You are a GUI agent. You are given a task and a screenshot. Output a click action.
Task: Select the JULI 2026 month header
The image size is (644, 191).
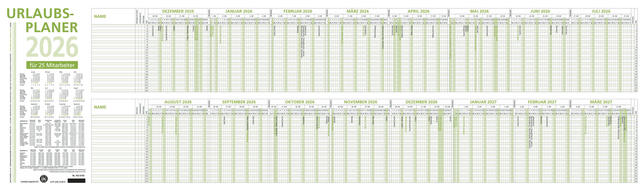click(601, 11)
